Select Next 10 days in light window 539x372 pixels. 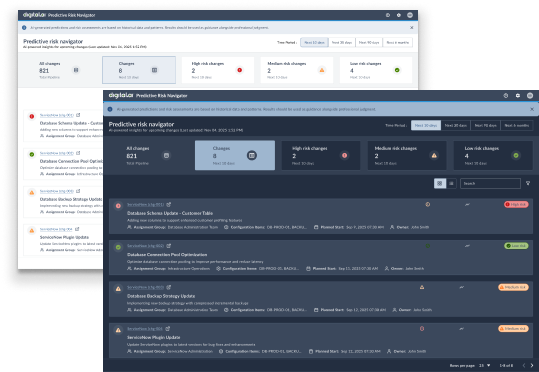[x=314, y=42]
